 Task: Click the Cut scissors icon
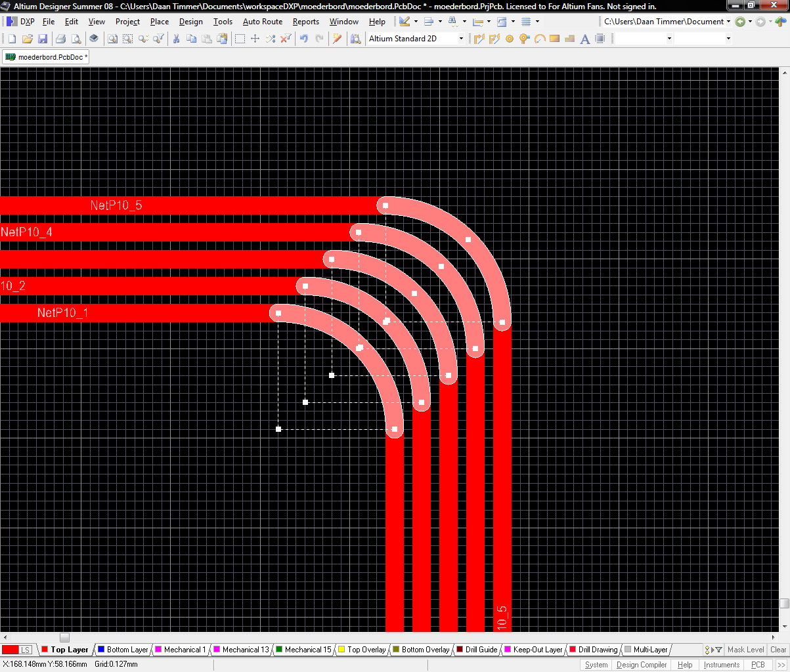point(176,39)
